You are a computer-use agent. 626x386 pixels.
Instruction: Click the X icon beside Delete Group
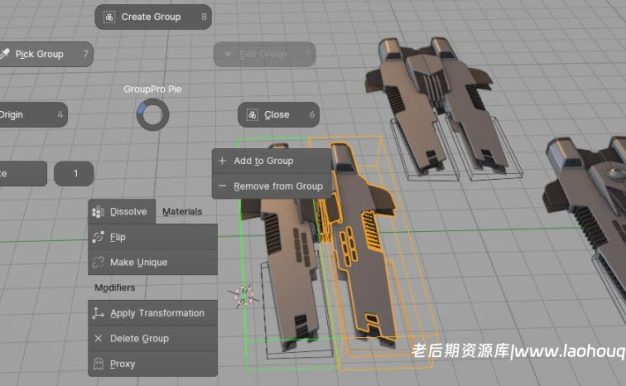point(98,338)
